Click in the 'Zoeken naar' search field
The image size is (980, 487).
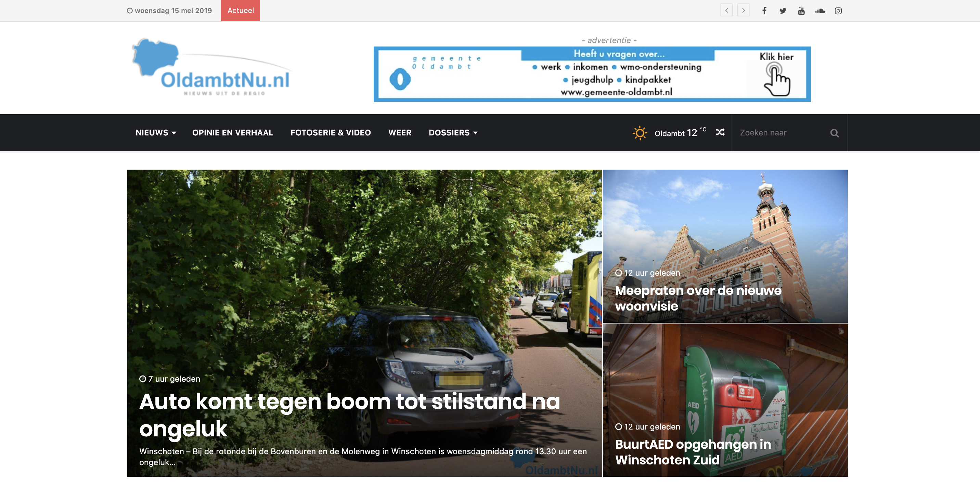pyautogui.click(x=780, y=133)
